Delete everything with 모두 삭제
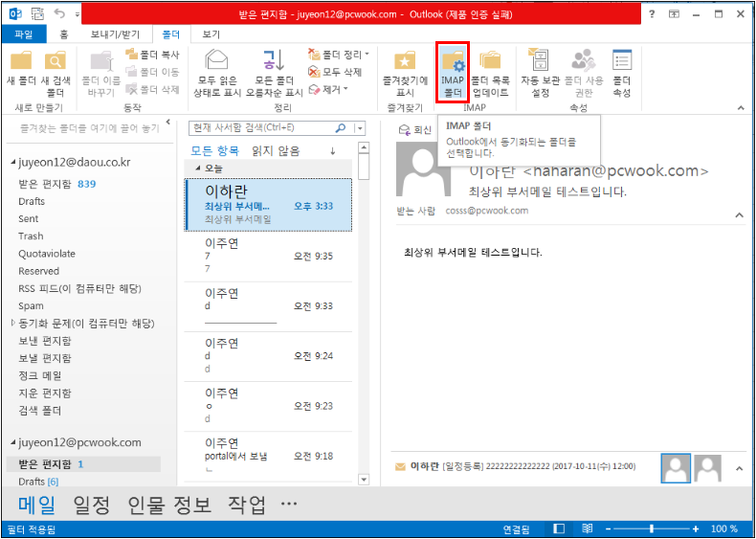 (336, 72)
